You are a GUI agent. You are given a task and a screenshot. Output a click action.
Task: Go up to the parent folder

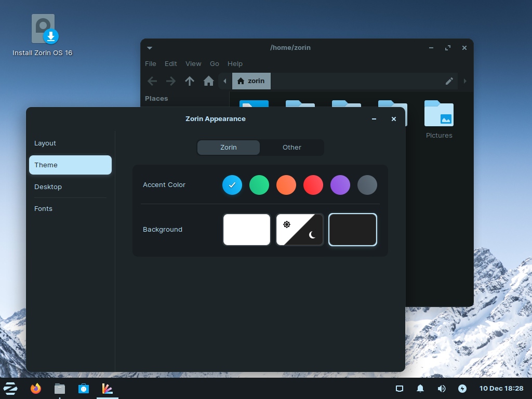tap(190, 81)
